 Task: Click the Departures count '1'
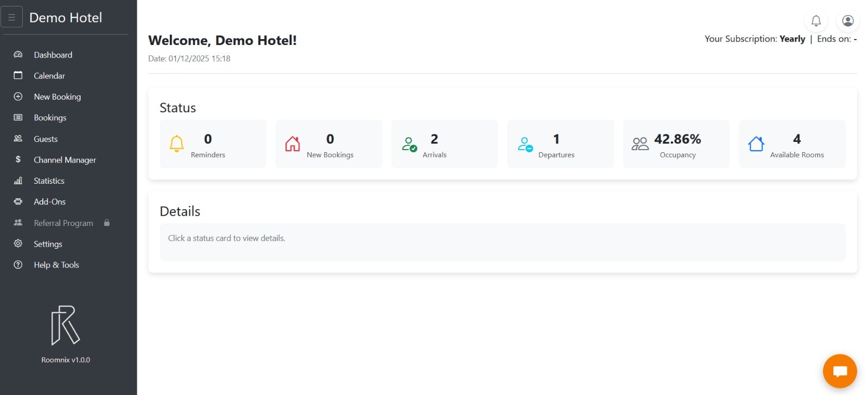556,139
